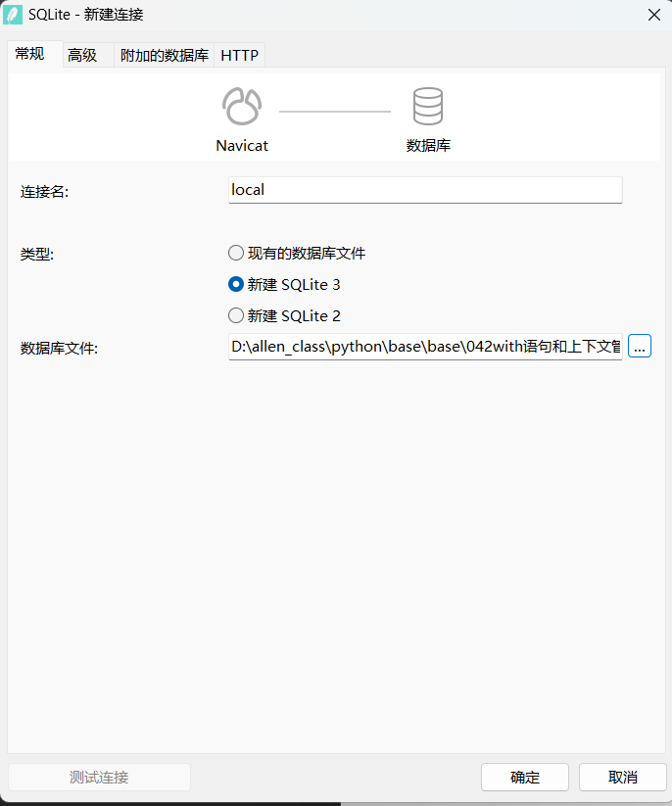Click the 数据库 caption under the cylinder
Viewport: 672px width, 806px height.
coord(428,146)
